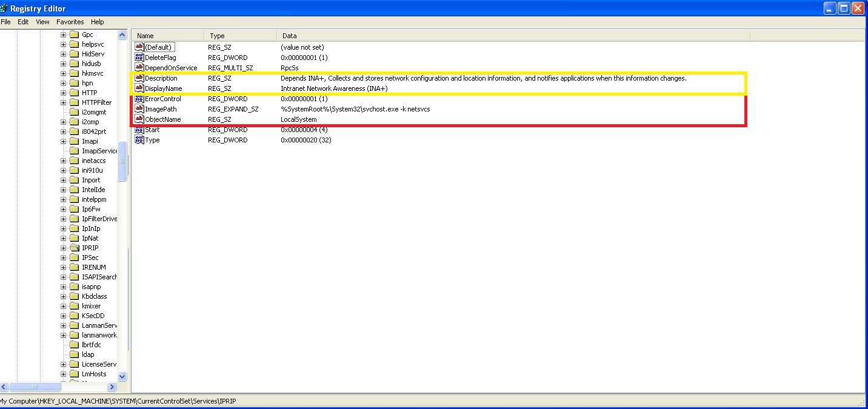Click the Data column header
This screenshot has height=409, width=868.
(513, 36)
